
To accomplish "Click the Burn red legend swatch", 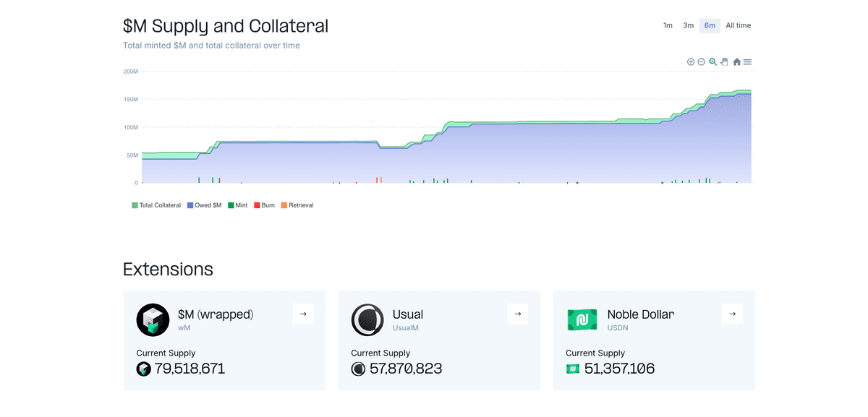I will point(257,205).
